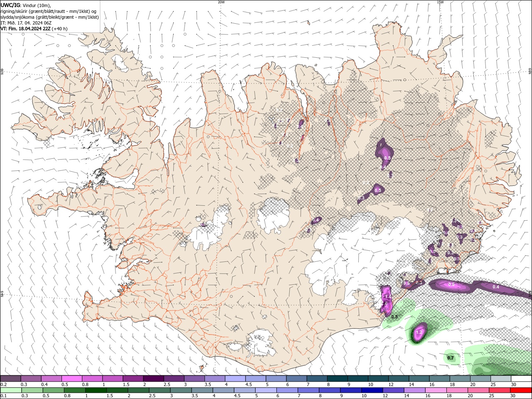Pick the darkest green 1 mm rain swatch
The image size is (532, 399).
point(96,390)
